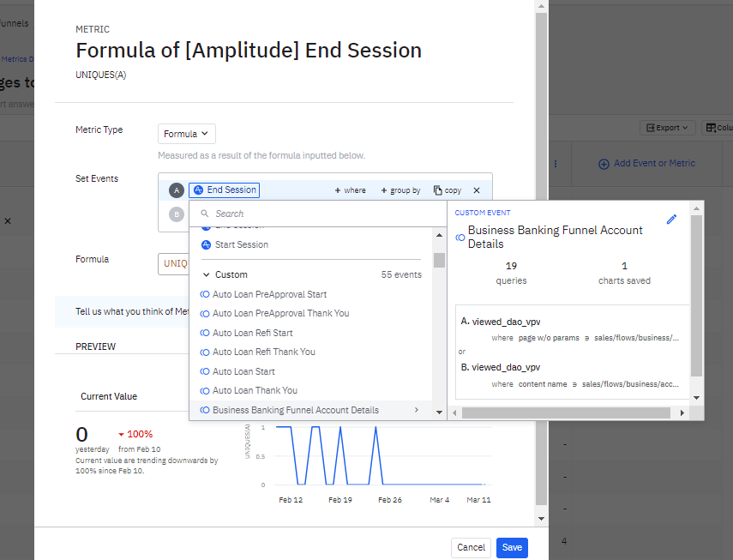The image size is (733, 560).
Task: Click event list scrollbar up arrow
Action: point(439,235)
